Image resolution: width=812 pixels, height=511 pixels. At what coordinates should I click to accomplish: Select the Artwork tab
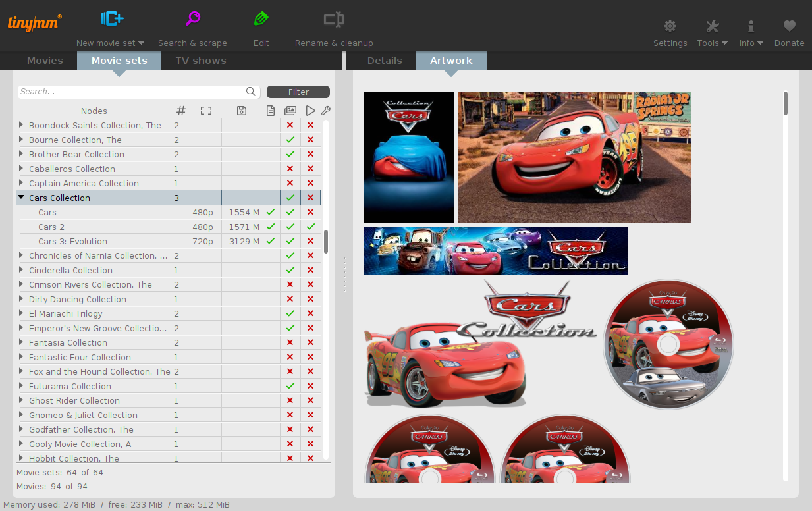click(451, 61)
